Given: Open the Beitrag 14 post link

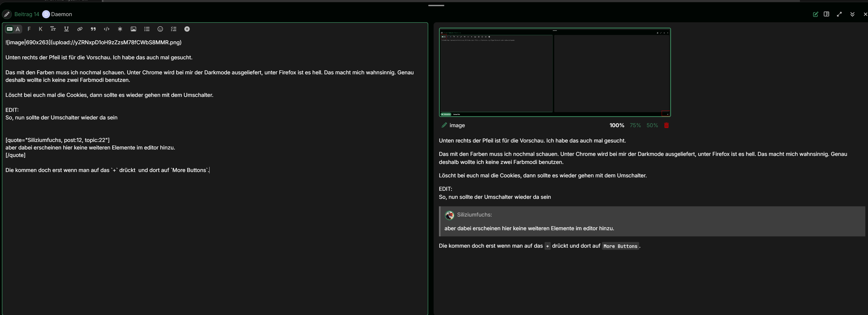Looking at the screenshot, I should [27, 14].
